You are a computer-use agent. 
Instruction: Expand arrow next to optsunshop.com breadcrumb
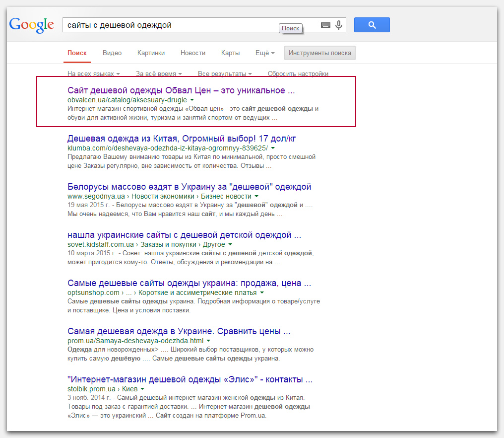[262, 292]
